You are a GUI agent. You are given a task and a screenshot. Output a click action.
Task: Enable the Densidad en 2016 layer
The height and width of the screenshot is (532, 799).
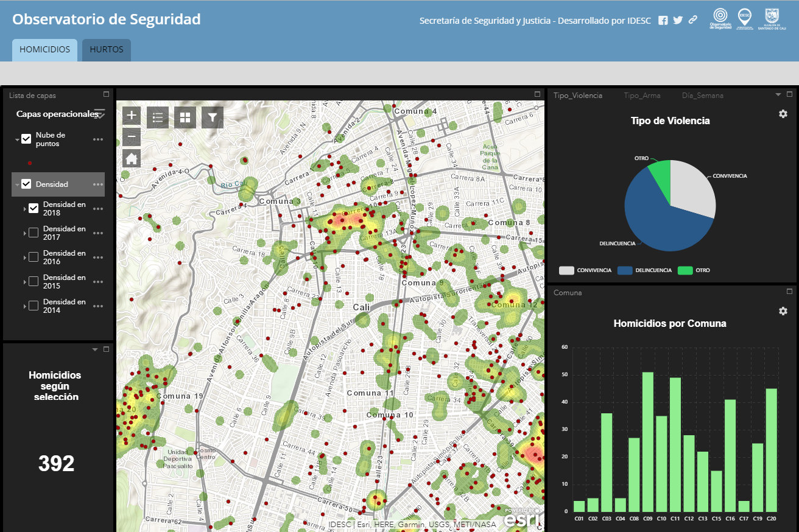tap(34, 256)
